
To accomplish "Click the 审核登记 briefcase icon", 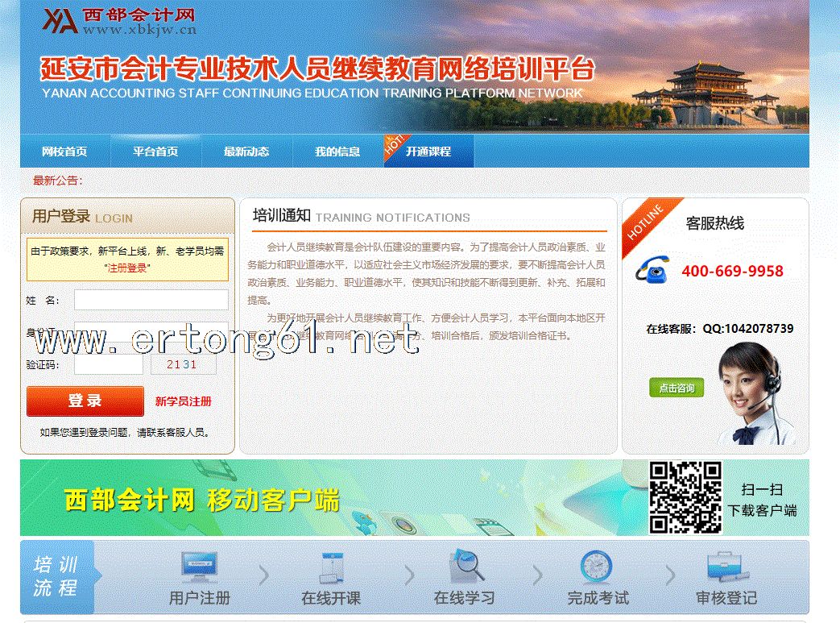I will coord(726,567).
